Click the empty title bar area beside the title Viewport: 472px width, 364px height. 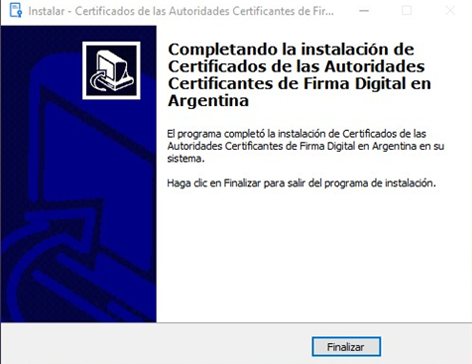343,11
